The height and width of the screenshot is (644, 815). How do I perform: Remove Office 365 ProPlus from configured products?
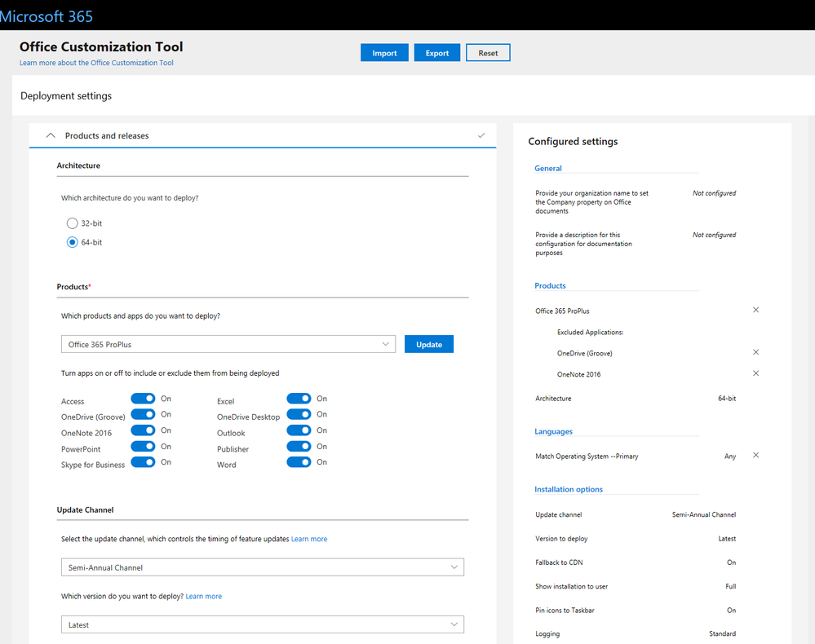755,310
